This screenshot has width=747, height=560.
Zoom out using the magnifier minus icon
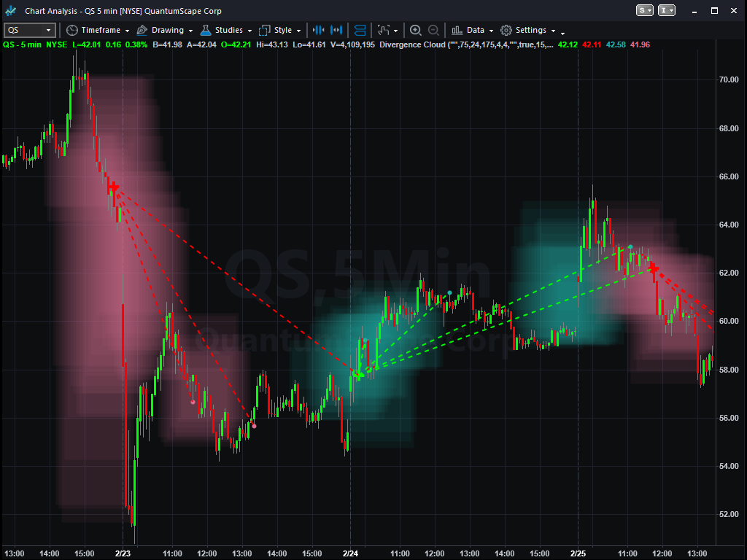(x=433, y=30)
